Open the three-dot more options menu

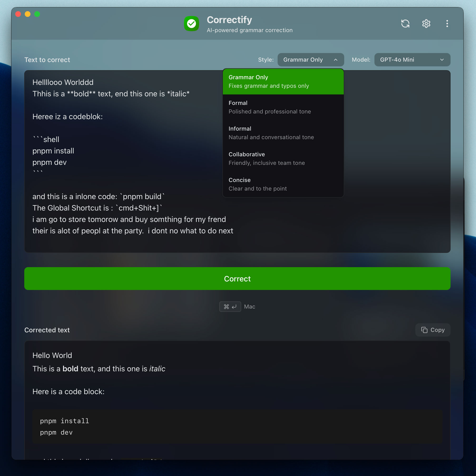(x=447, y=24)
